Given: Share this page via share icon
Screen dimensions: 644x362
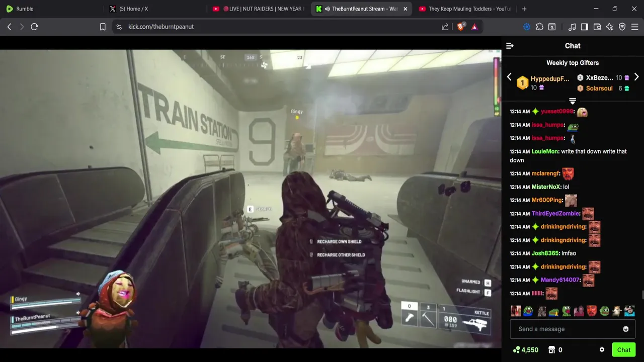Looking at the screenshot, I should pos(445,27).
